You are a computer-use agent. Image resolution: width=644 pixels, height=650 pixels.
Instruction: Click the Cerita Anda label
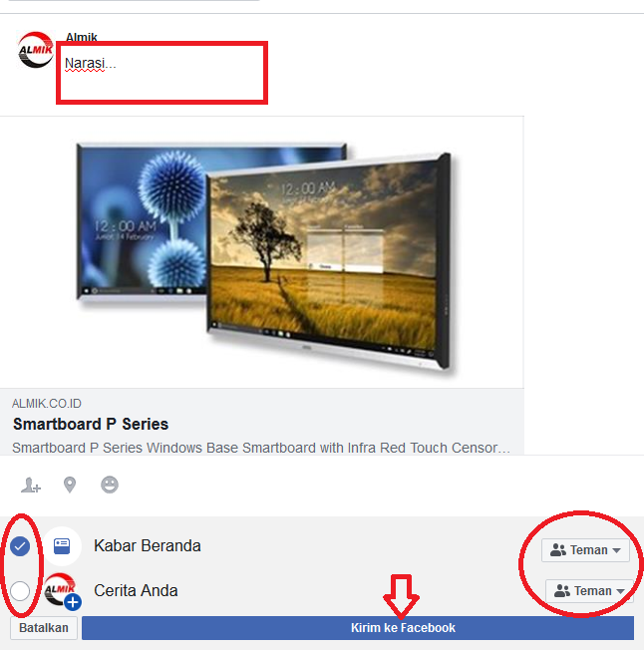pyautogui.click(x=136, y=591)
